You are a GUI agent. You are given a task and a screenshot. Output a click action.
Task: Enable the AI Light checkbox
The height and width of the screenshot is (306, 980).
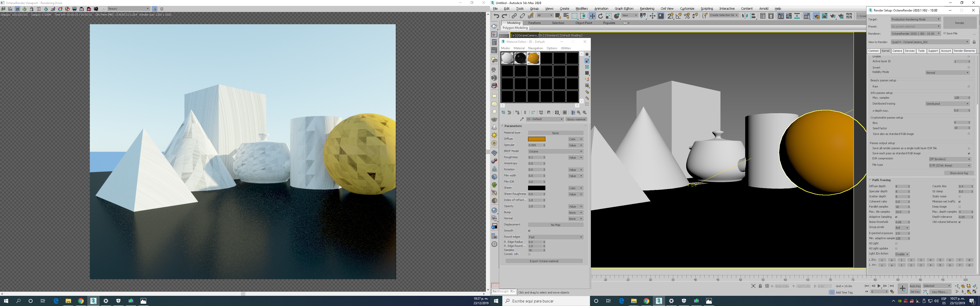pos(896,244)
